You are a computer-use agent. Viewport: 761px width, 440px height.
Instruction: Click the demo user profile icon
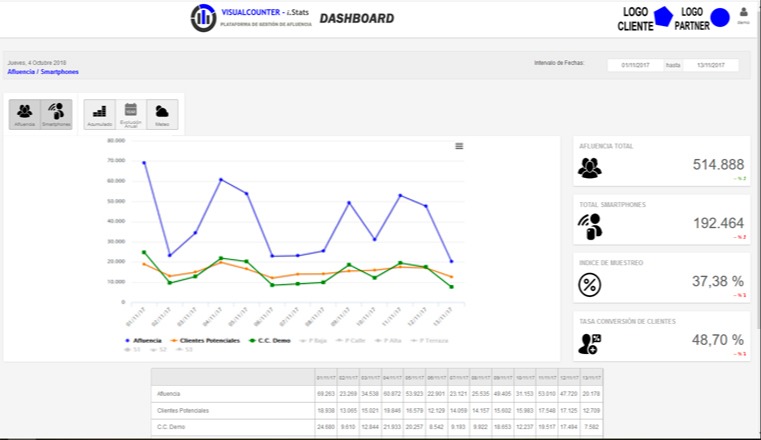pyautogui.click(x=743, y=15)
